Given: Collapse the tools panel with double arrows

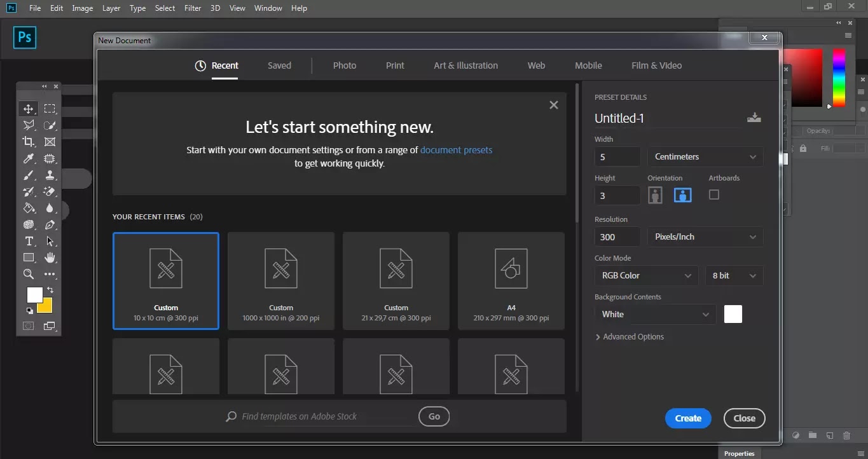Looking at the screenshot, I should [x=44, y=86].
